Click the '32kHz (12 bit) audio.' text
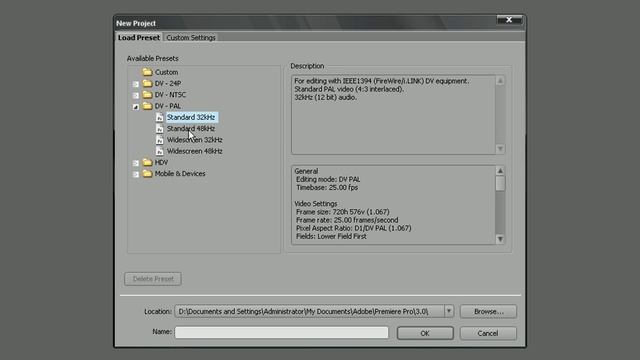640x360 pixels. (x=325, y=98)
